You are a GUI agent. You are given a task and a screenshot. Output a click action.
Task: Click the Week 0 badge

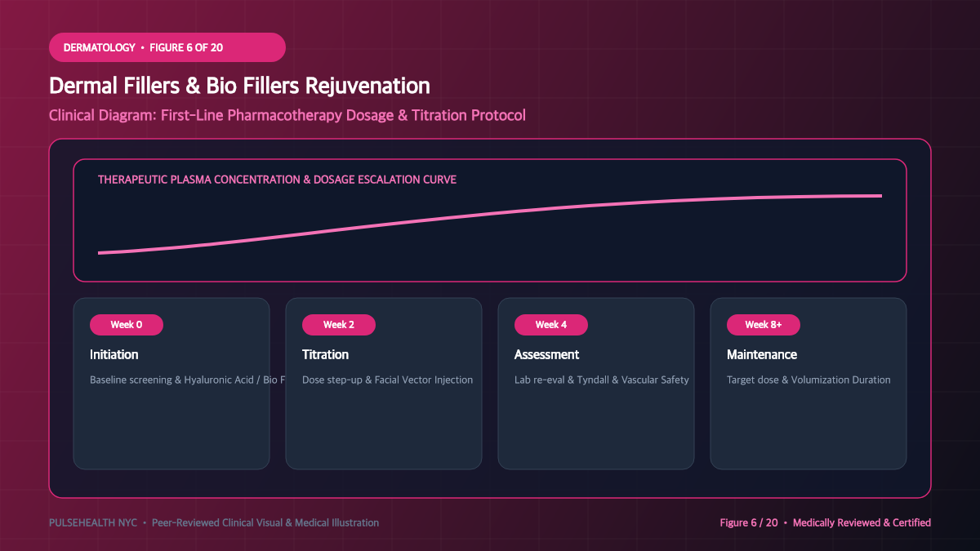pos(127,325)
